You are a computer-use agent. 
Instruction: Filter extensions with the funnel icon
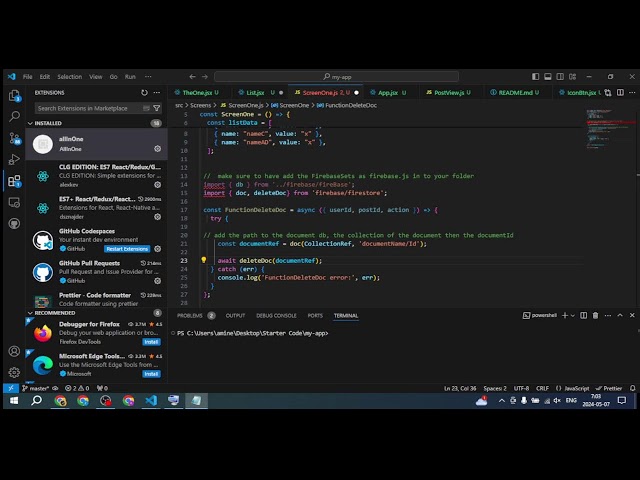tap(156, 108)
